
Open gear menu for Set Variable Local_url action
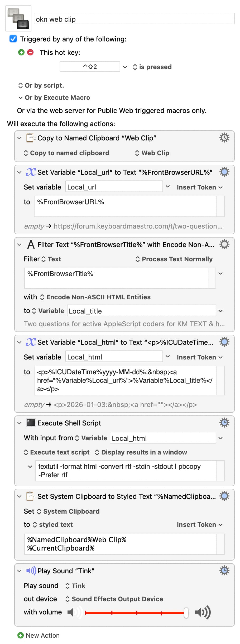coord(224,172)
